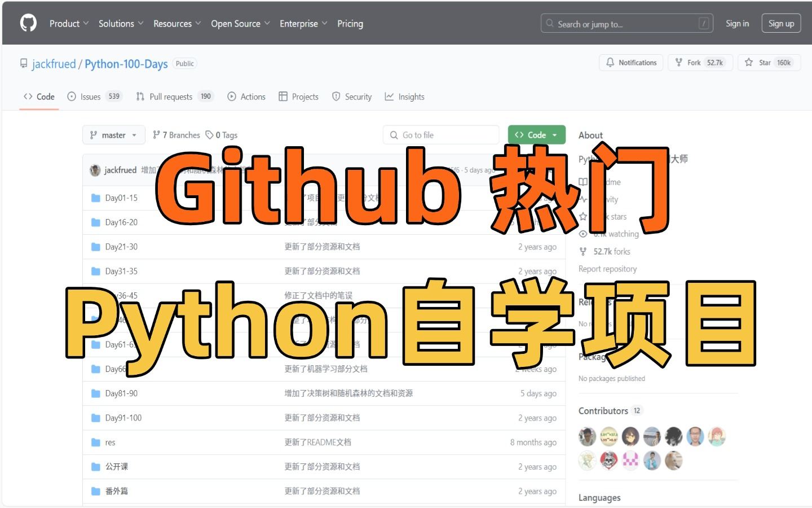Expand the Resources menu
812x508 pixels.
(x=177, y=24)
